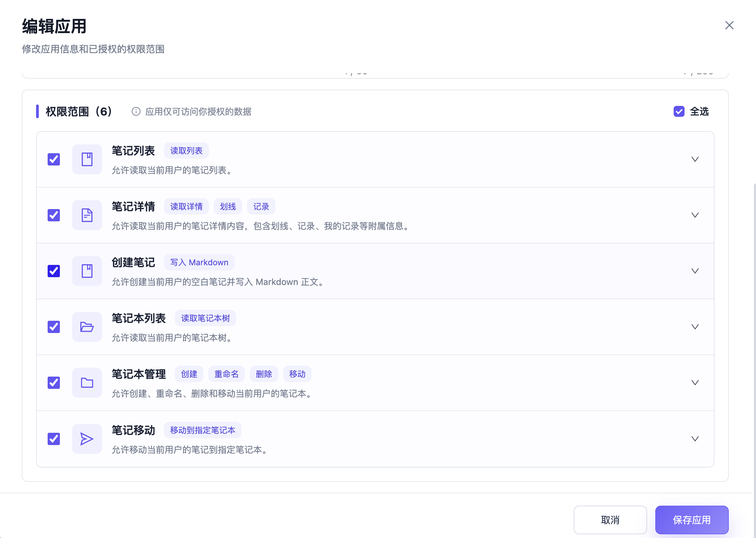Viewport: 756px width, 538px height.
Task: Click the 取消 button
Action: pos(610,520)
